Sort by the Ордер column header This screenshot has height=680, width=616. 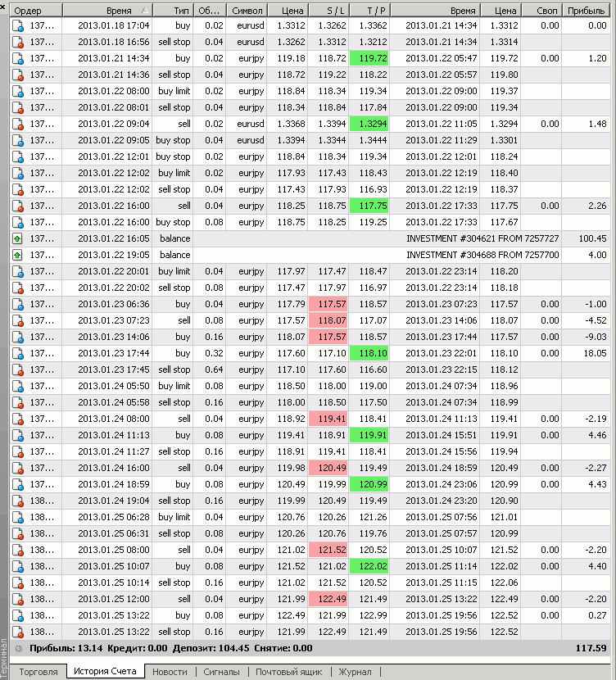coord(36,11)
